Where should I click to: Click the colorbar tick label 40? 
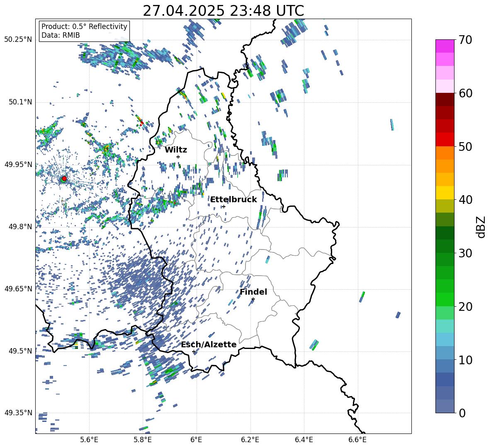465,200
